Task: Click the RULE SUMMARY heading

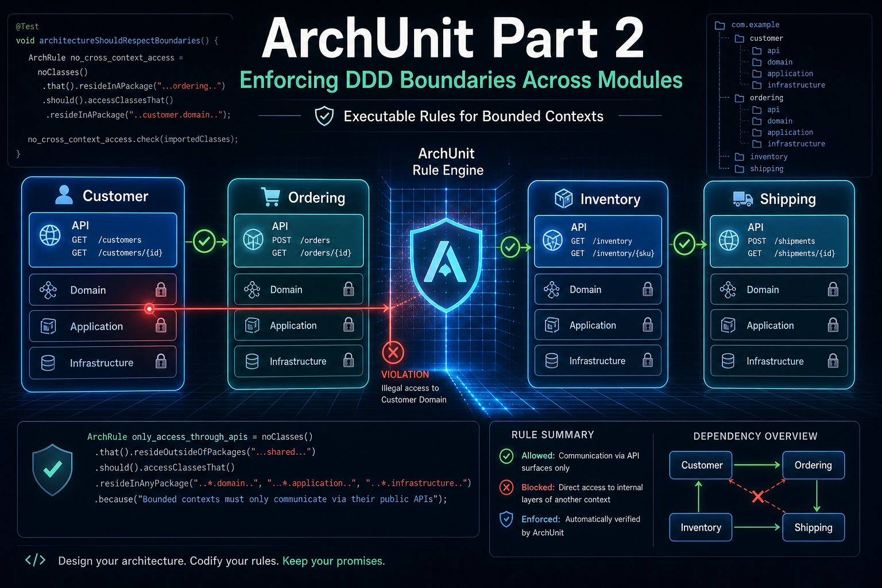Action: (x=552, y=435)
